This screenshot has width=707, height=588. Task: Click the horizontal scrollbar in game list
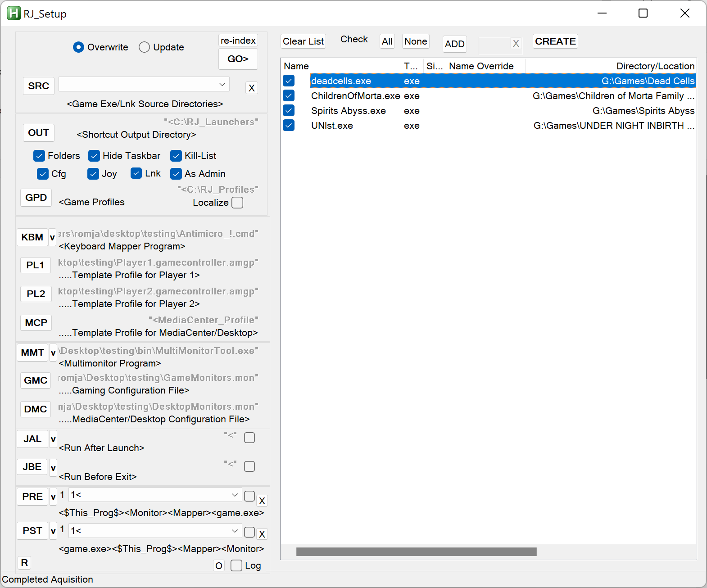pos(416,552)
